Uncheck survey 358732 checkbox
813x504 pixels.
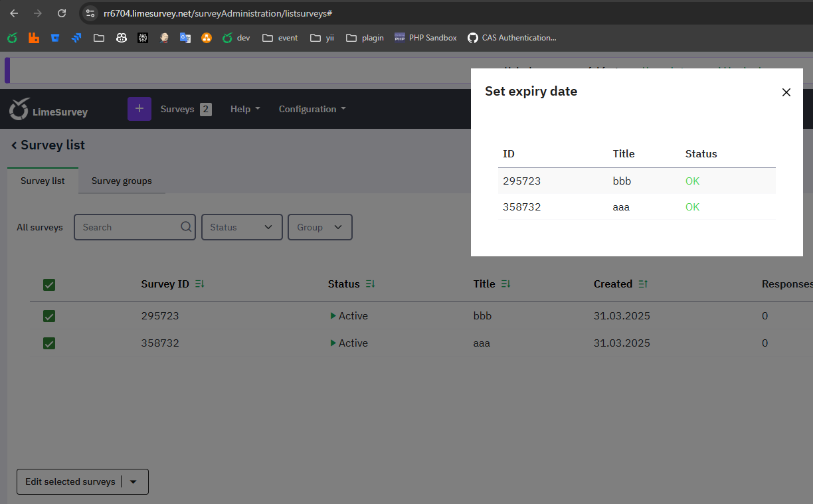coord(49,343)
